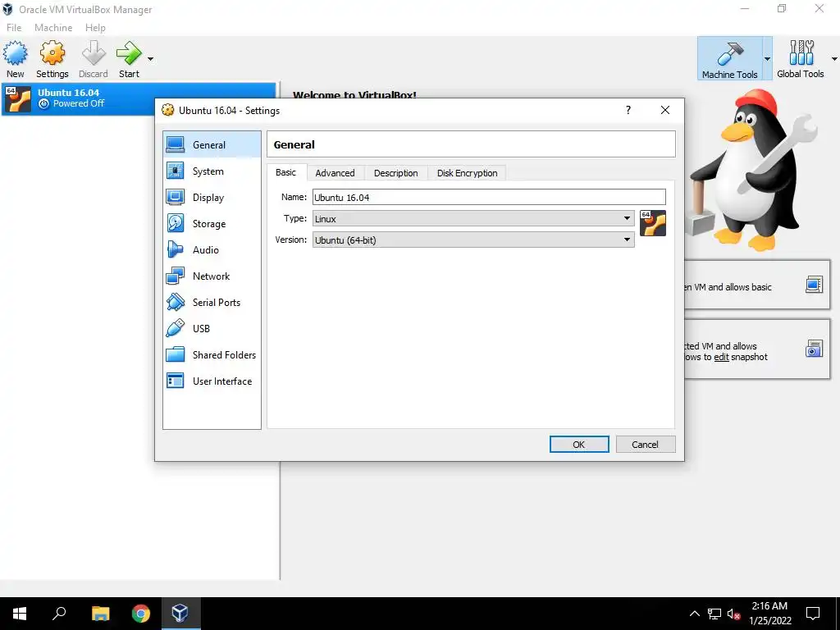
Task: Open the System settings category
Action: click(212, 171)
